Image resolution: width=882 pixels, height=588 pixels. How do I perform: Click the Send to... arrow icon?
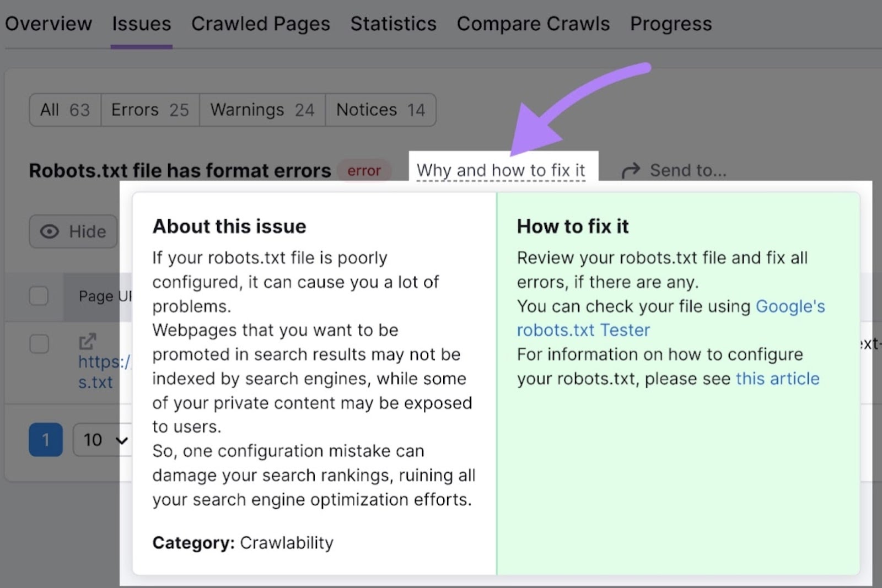click(630, 170)
